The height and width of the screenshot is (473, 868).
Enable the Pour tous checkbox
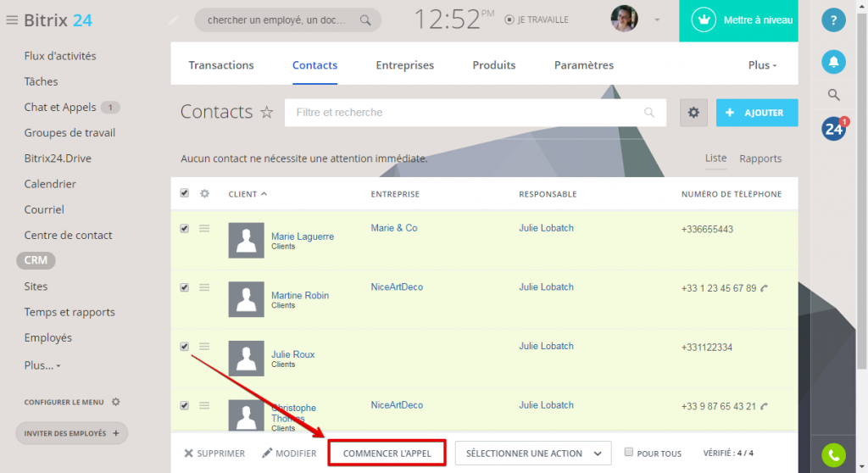tap(628, 452)
